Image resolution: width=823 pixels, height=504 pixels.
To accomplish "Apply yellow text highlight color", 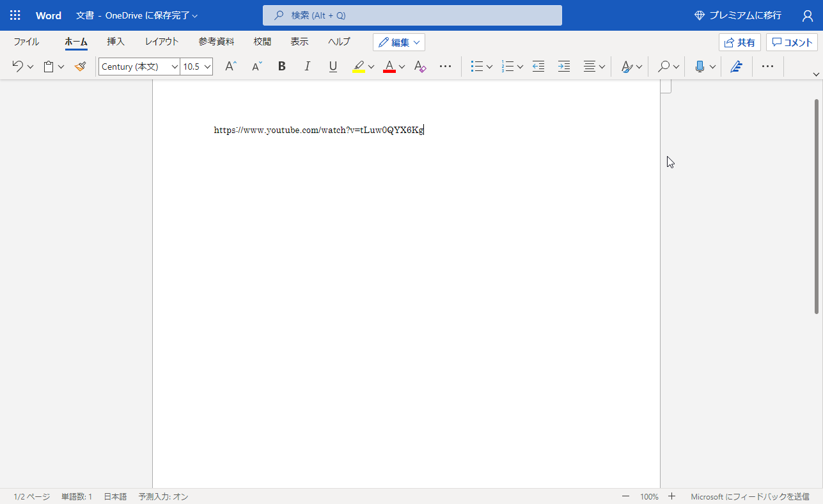I will coord(359,66).
